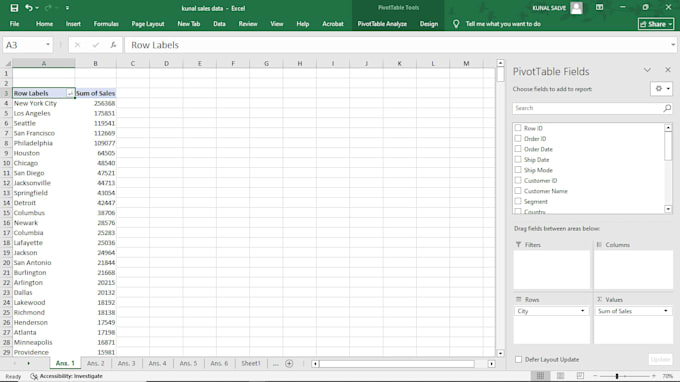
Task: Switch to Page Layout view icon
Action: (560, 376)
